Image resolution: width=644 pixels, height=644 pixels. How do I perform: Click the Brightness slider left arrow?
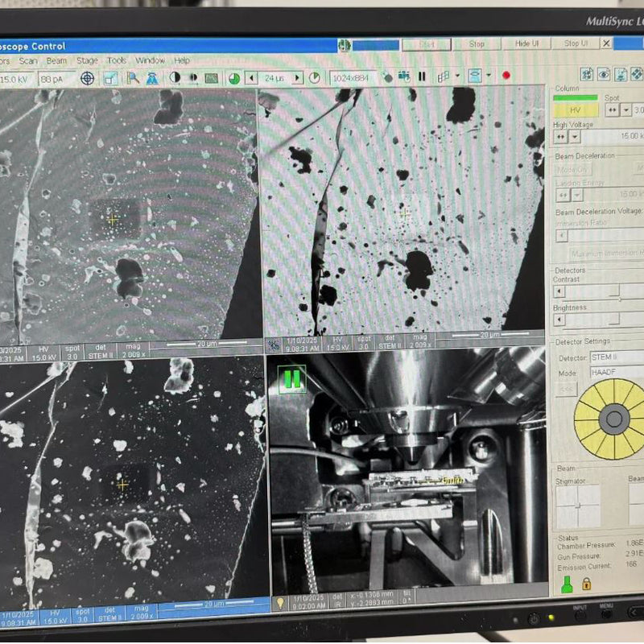coord(559,320)
